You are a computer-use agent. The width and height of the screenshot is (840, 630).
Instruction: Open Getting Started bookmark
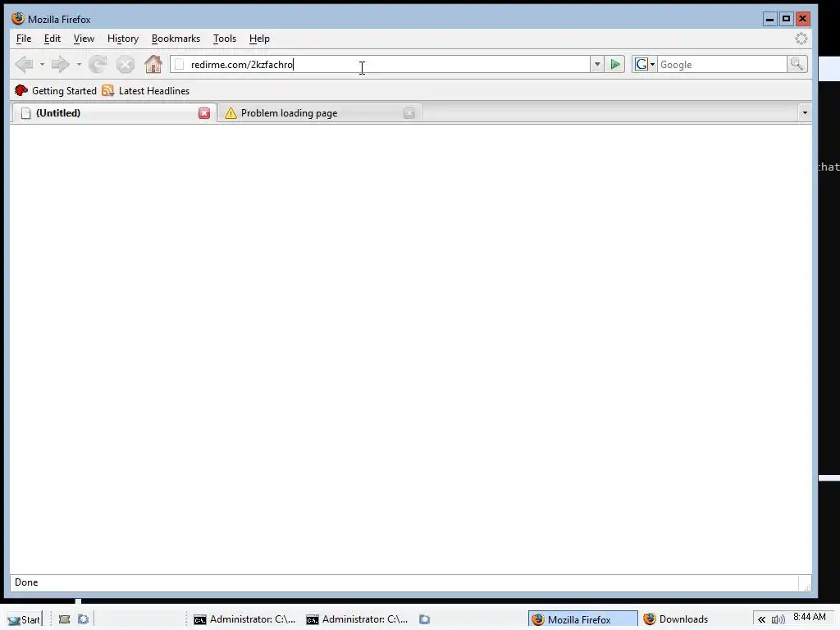pyautogui.click(x=56, y=90)
